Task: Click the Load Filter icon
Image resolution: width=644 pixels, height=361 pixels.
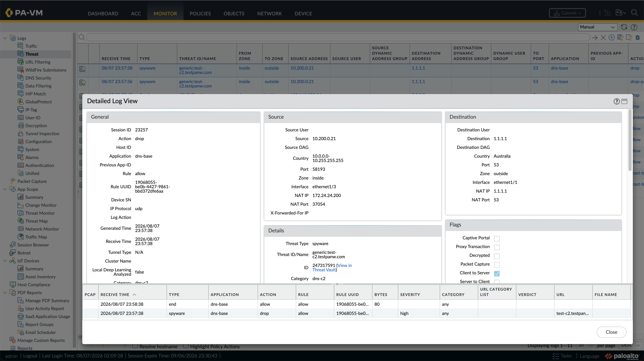Action: pyautogui.click(x=629, y=38)
